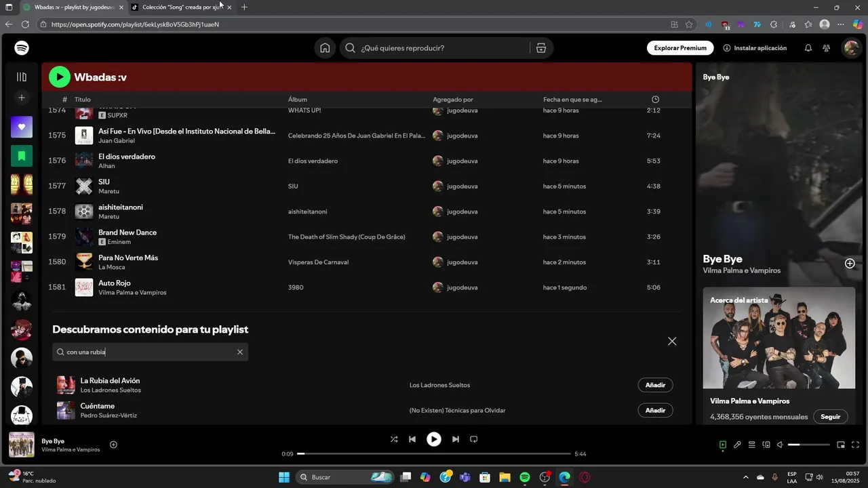Show hidden system tray icons
Viewport: 868px width, 488px height.
(x=746, y=477)
